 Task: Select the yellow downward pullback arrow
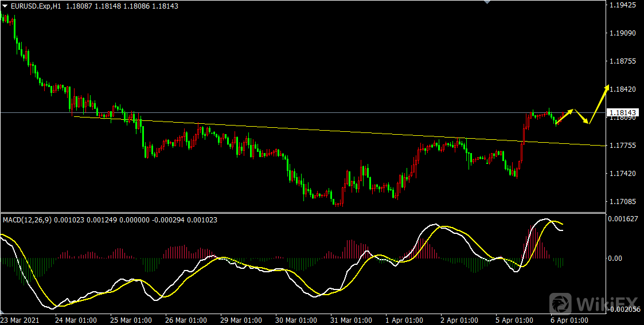pos(581,116)
